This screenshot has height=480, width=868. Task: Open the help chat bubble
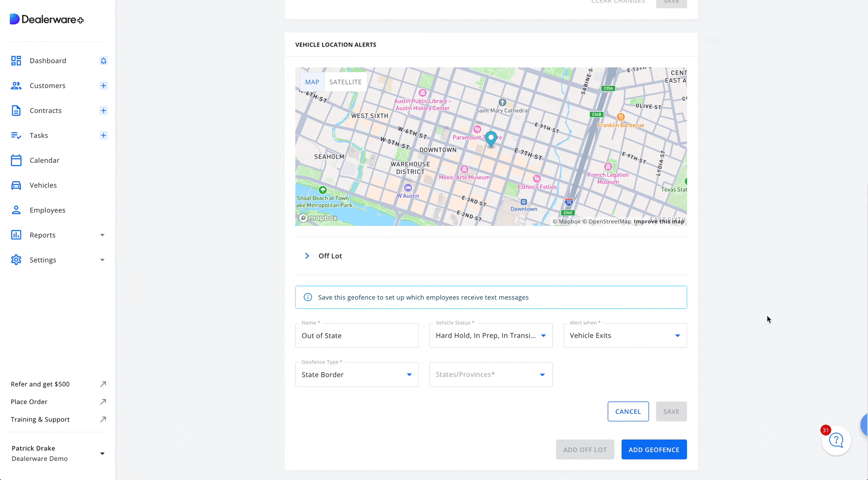click(x=836, y=441)
